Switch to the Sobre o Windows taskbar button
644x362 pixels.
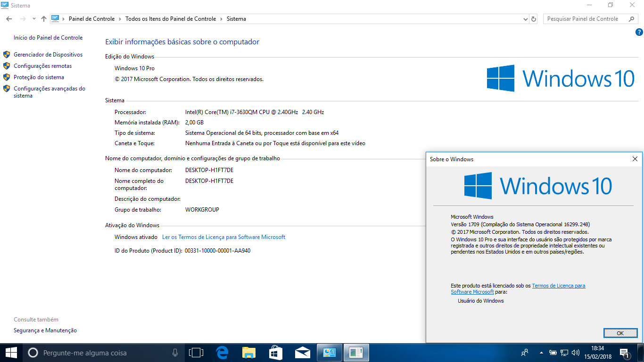tap(356, 353)
